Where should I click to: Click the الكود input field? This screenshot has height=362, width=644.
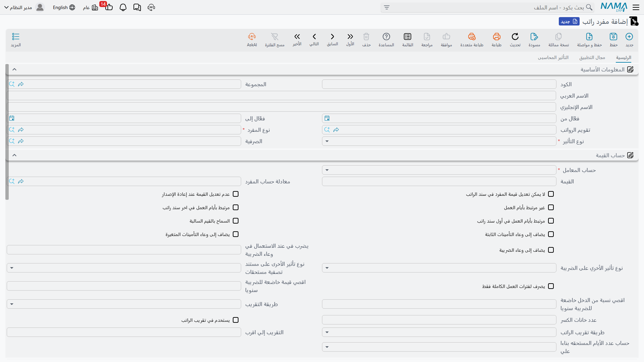(439, 84)
